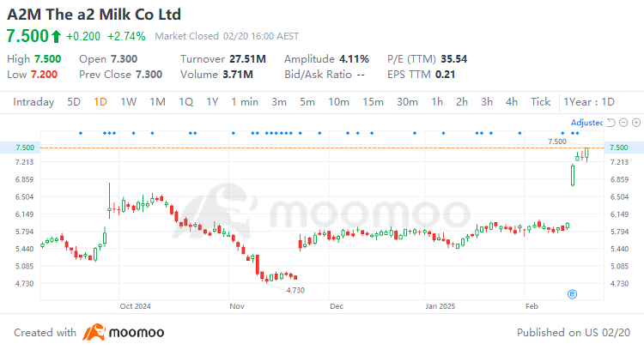The image size is (644, 350).
Task: Click the 4.730 low-price annotation on the chart
Action: tap(295, 291)
